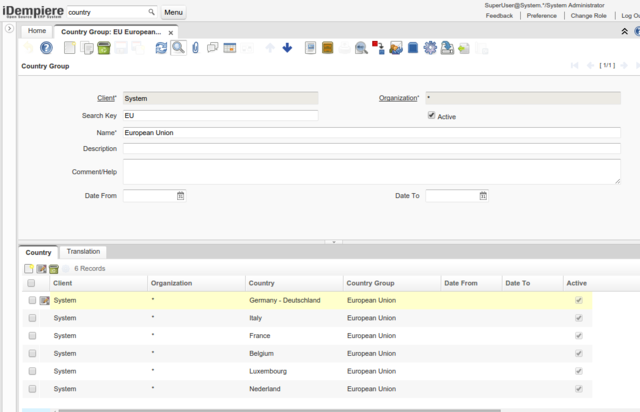Viewport: 640px width, 412px height.
Task: Click the Preference link
Action: tap(541, 16)
